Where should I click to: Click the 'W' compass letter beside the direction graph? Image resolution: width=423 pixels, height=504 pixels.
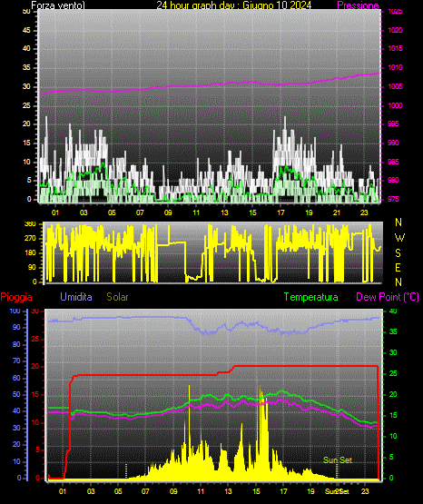tap(399, 238)
